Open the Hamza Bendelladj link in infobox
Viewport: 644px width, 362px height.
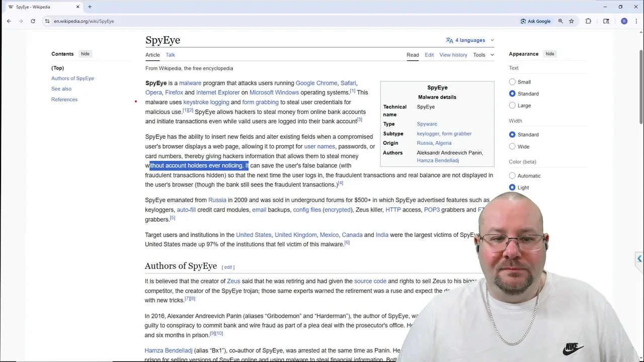438,160
